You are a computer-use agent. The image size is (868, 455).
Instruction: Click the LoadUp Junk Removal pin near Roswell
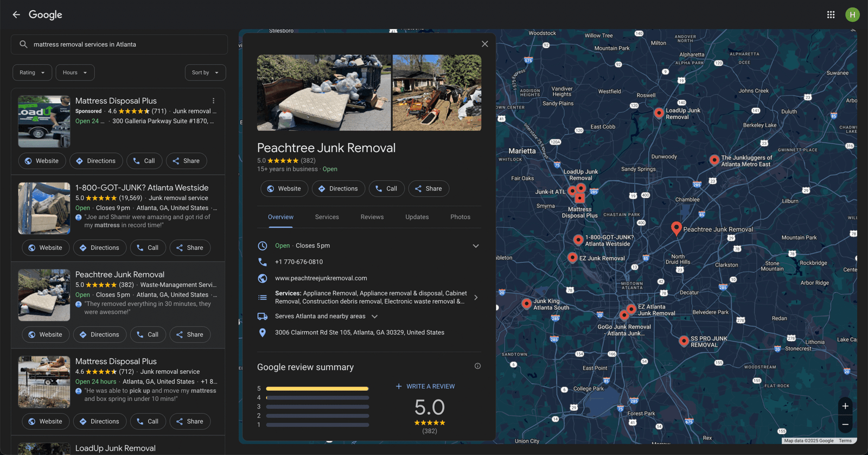click(659, 113)
